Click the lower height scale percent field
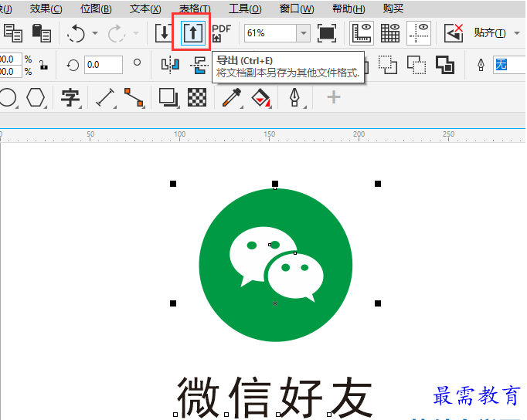Viewport: 527px width, 420px height. [x=11, y=72]
